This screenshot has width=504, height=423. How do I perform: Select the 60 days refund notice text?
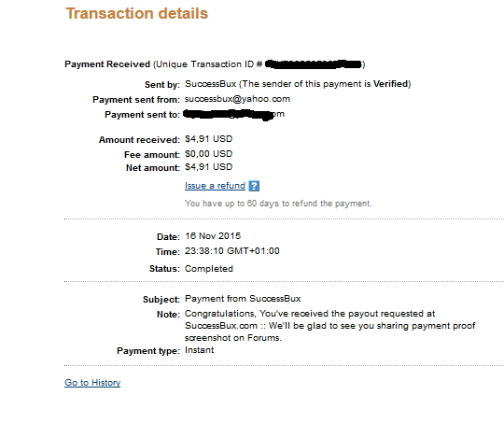(x=278, y=204)
